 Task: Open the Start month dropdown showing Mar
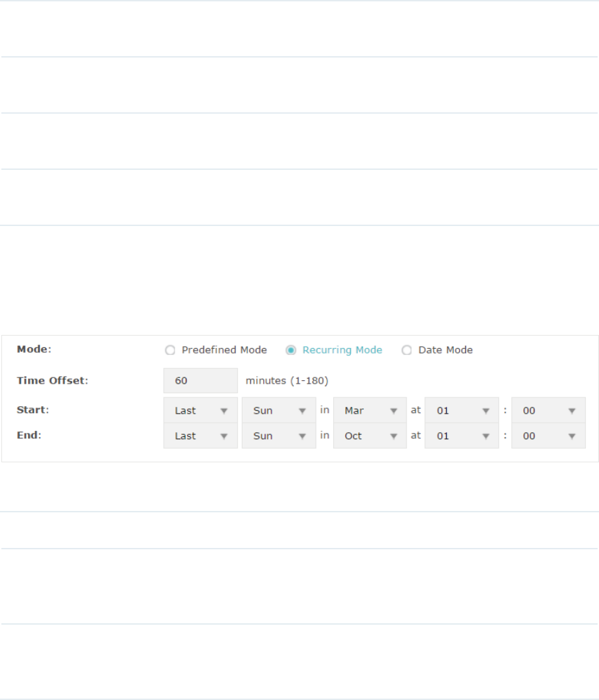[x=370, y=410]
